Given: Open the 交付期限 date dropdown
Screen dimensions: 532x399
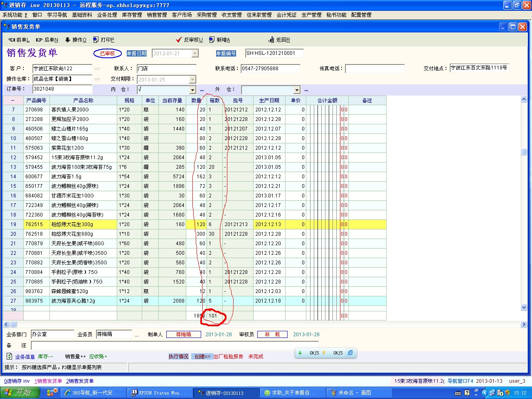Looking at the screenshot, I should [192, 79].
